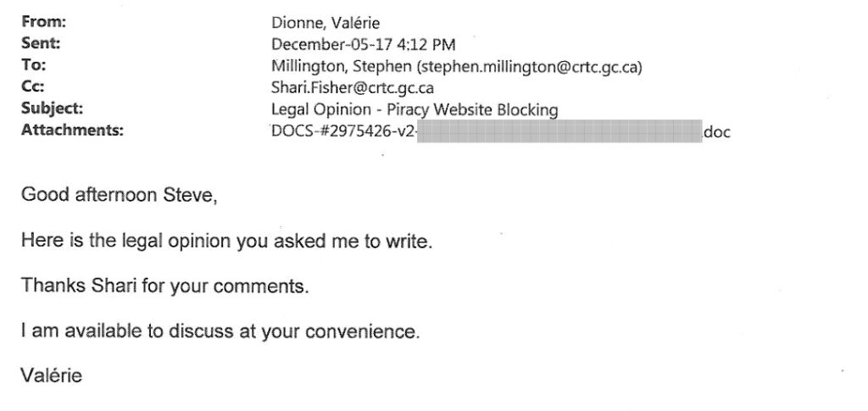Click recipient Millington, Stephen

341,67
